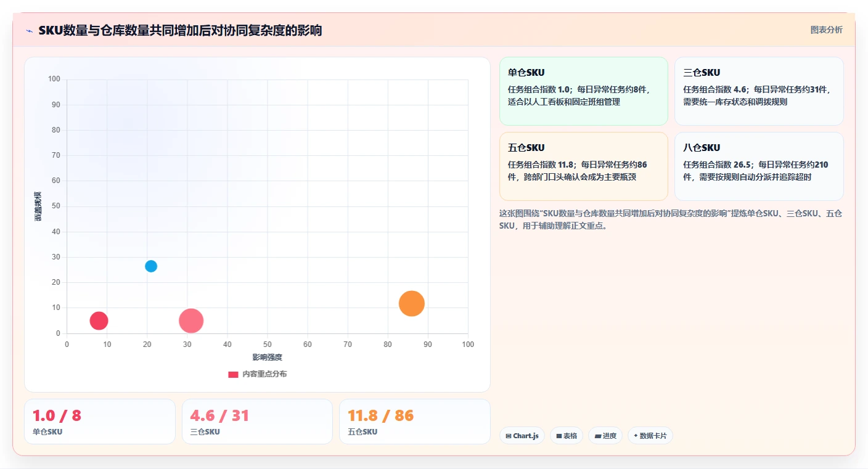Toggle the 内容重点分布 legend swatch
Viewport: 868px width, 469px height.
coord(233,374)
